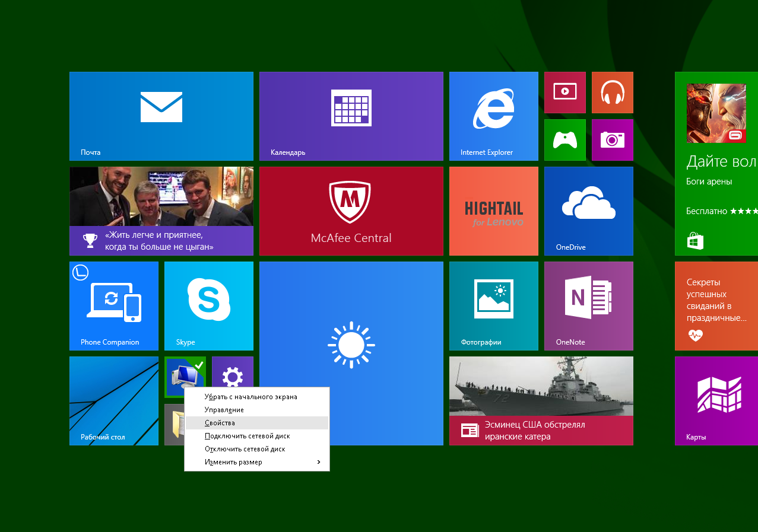The image size is (758, 532).
Task: Open the Desktop (Рабочий стол) tile
Action: 114,401
